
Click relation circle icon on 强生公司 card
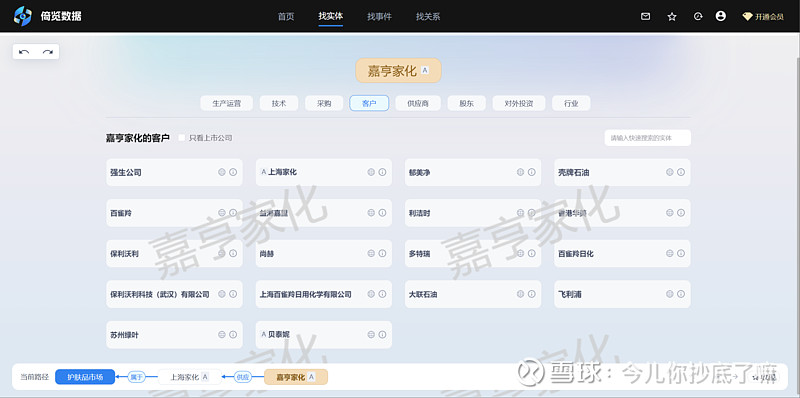tap(222, 172)
